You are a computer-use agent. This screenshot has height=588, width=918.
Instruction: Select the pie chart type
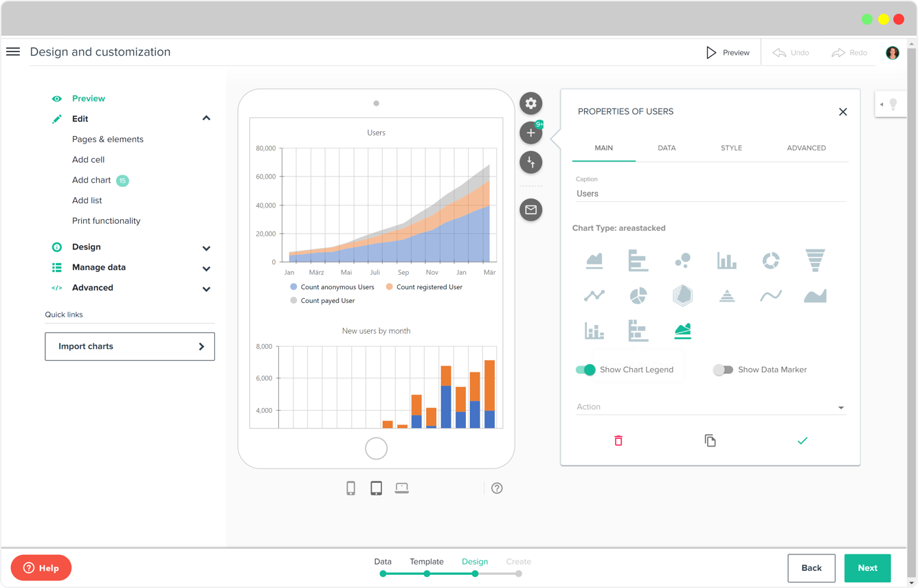pyautogui.click(x=638, y=296)
